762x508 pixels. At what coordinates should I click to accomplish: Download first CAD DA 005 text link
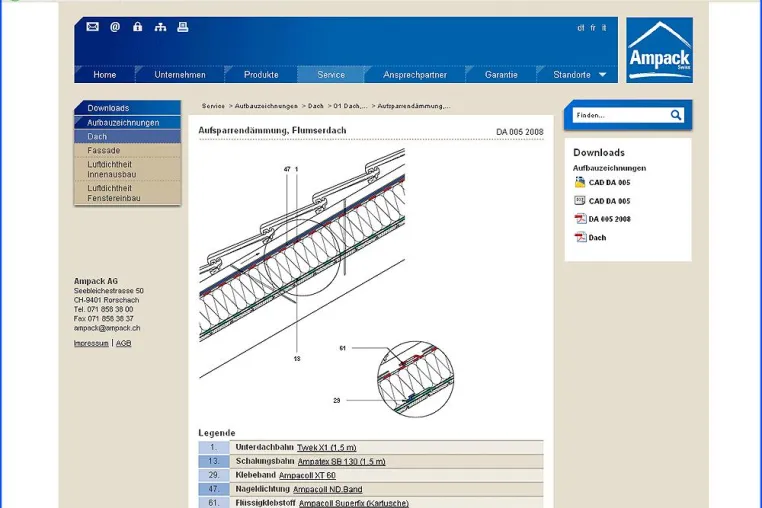[x=609, y=182]
